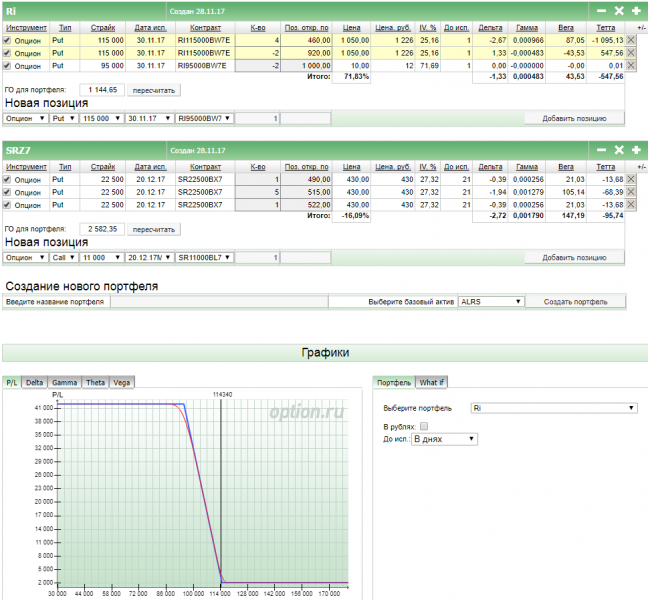Delete the Ri portfolio using the X icon
Viewport: 648px width, 600px height.
619,10
